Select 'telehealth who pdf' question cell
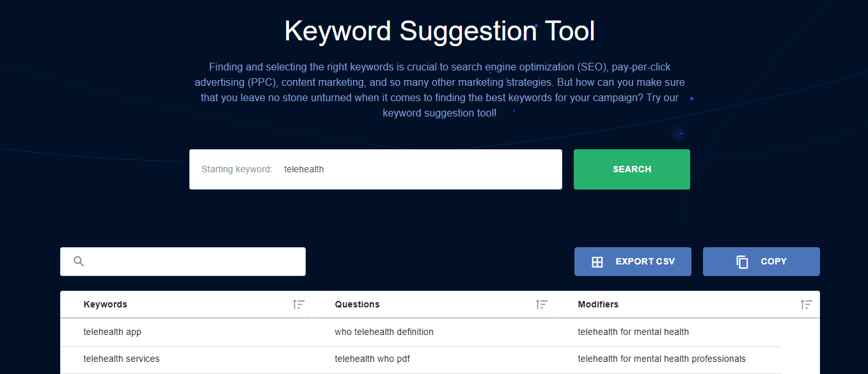 [372, 359]
